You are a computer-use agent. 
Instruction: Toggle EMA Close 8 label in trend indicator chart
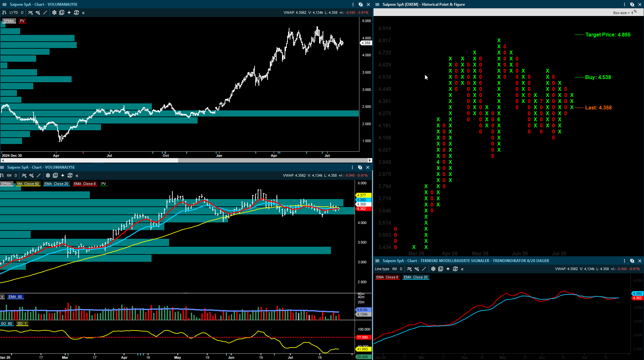pos(387,277)
